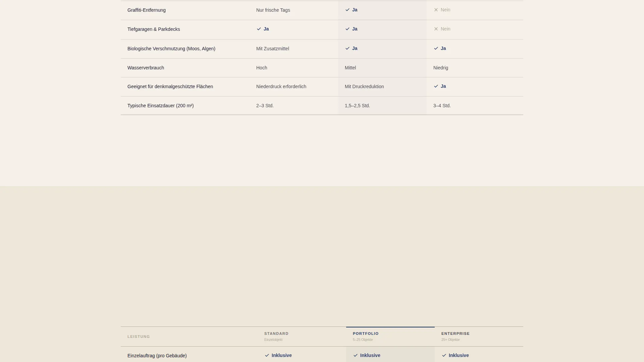
Task: Click 'Inklusive' under the Portfolio column
Action: 370,355
